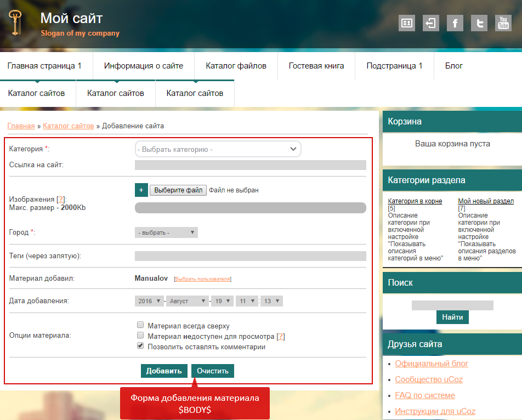Click the images help question mark
The image size is (522, 420).
62,199
